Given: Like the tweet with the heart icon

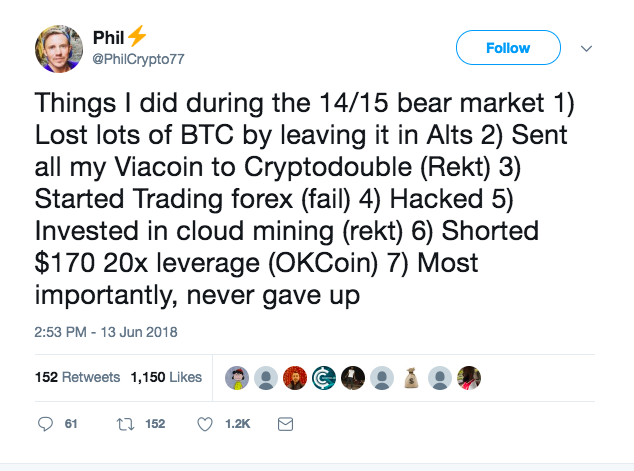Looking at the screenshot, I should click(x=205, y=424).
